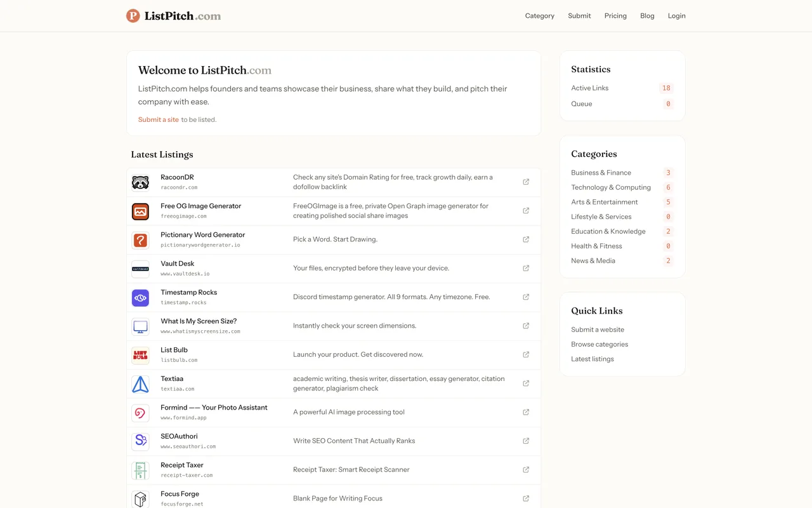Click Submit a website quick link
Screen dimensions: 812x508
(x=598, y=330)
